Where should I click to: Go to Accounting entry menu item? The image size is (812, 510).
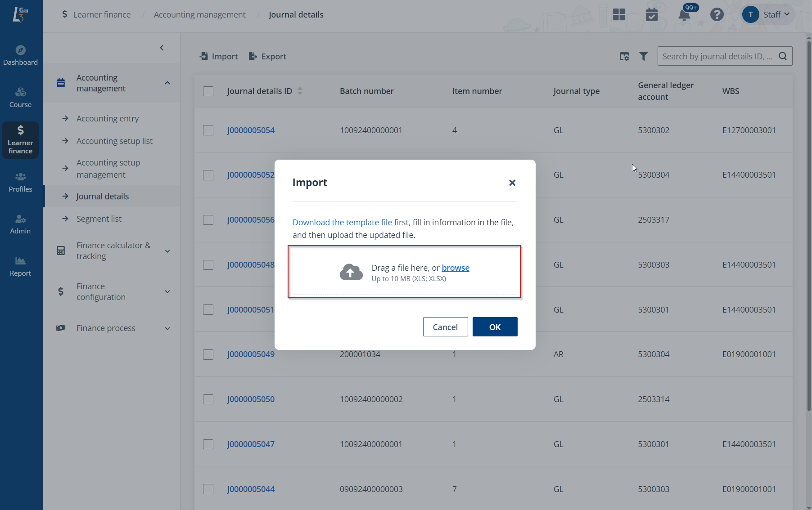pyautogui.click(x=108, y=119)
